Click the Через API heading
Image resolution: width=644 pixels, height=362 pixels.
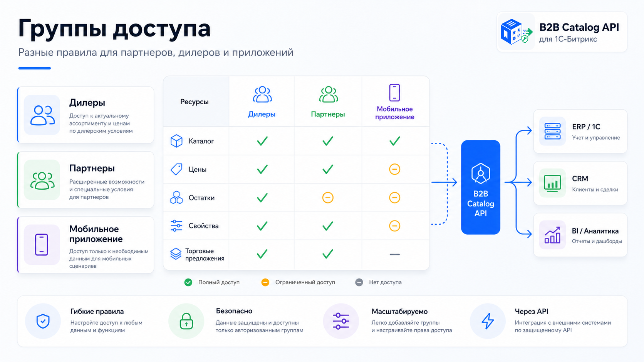tap(532, 311)
